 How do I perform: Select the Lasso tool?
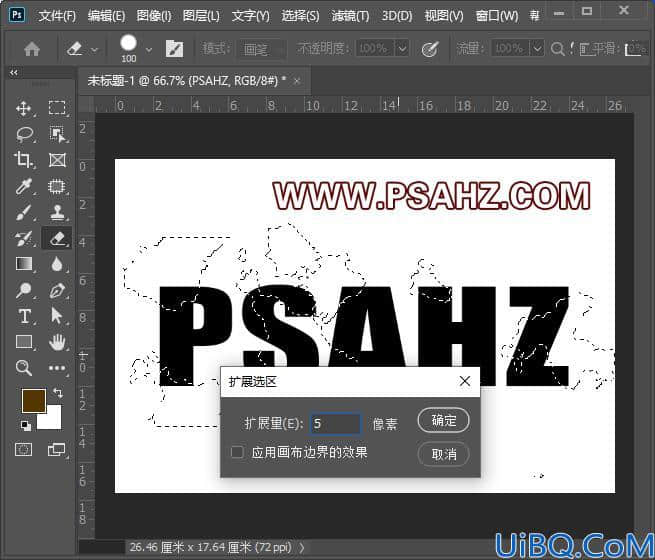point(24,134)
